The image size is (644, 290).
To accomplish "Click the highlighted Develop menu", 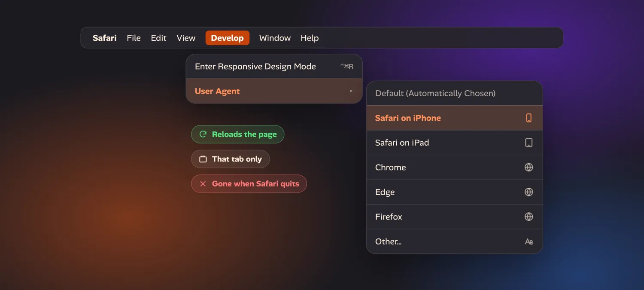I will pos(228,38).
